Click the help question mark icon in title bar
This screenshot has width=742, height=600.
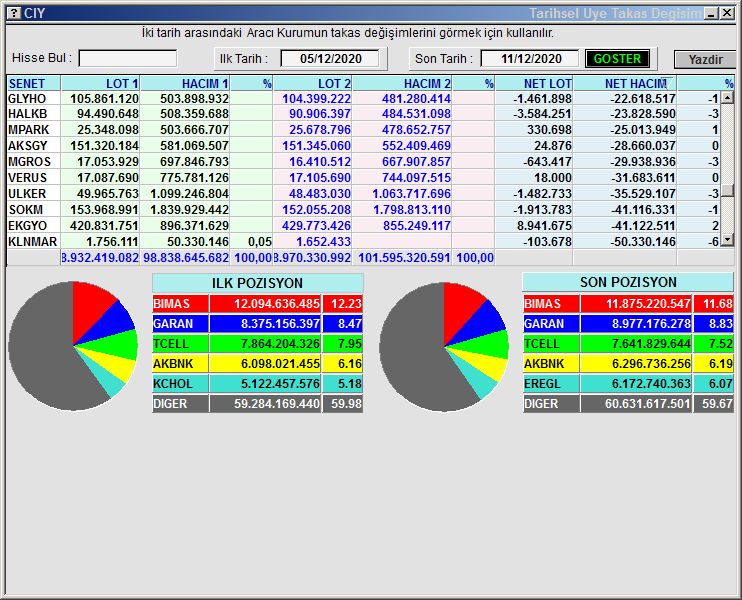tap(15, 13)
